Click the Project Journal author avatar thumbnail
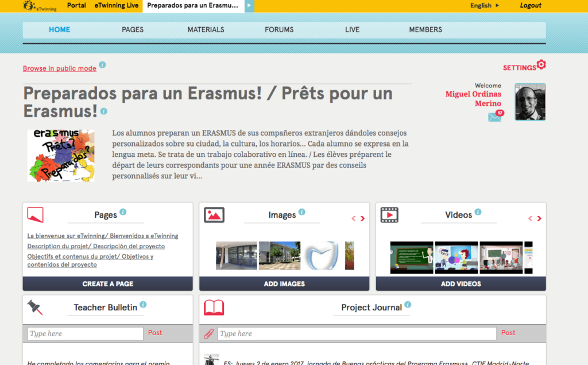The image size is (588, 365). (x=211, y=360)
